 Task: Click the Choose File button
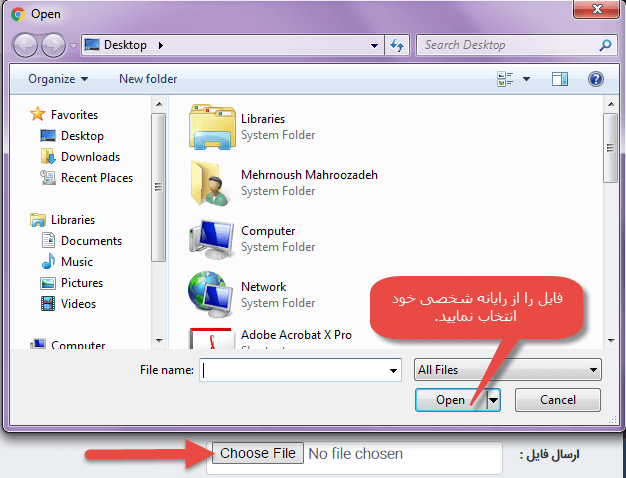pos(258,454)
